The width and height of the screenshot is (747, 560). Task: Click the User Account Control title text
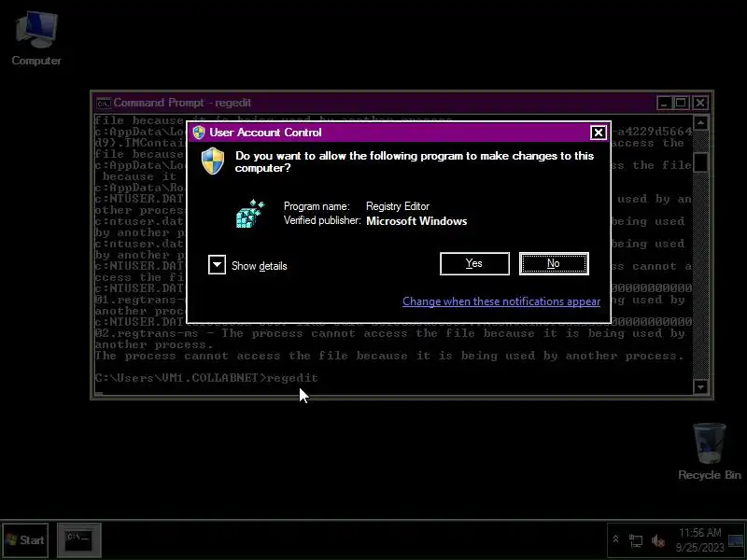pyautogui.click(x=265, y=133)
